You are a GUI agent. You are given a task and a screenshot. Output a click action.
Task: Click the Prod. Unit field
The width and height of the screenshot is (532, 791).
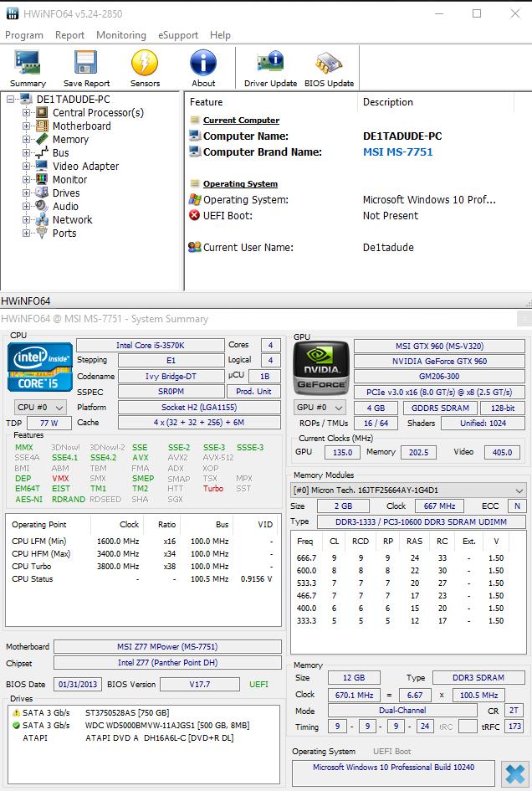[253, 392]
